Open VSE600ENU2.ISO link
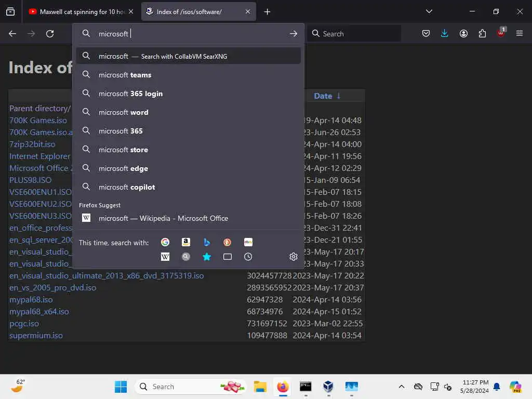This screenshot has width=532, height=399. tap(41, 204)
